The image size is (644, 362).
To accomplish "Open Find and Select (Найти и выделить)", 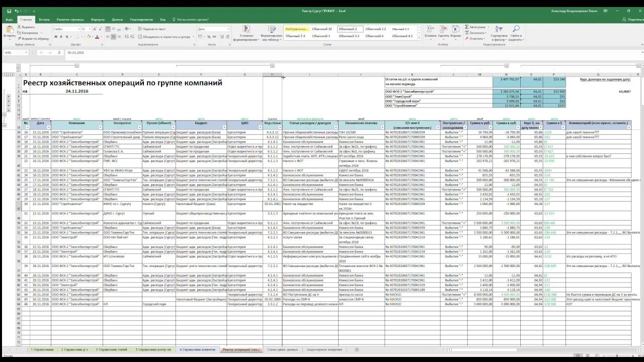I will 516,33.
